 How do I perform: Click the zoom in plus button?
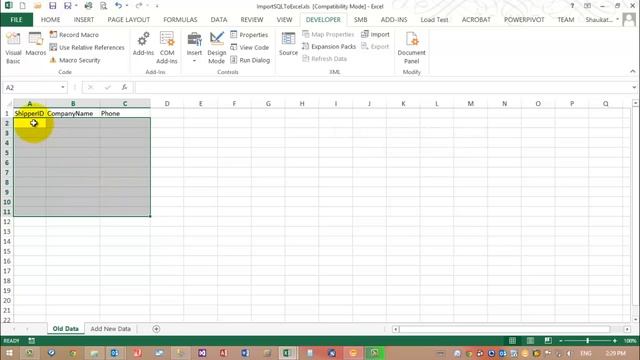click(615, 340)
